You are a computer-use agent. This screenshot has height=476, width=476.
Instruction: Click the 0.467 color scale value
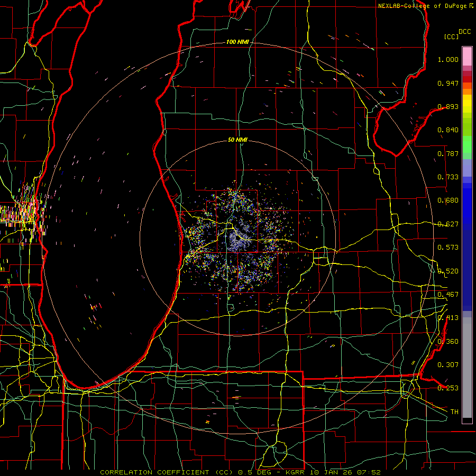tap(448, 295)
